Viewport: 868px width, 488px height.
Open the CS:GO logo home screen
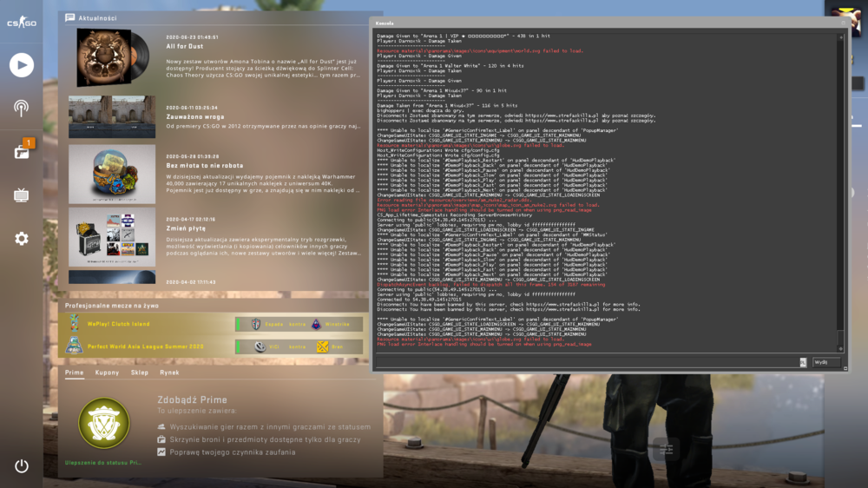click(21, 23)
